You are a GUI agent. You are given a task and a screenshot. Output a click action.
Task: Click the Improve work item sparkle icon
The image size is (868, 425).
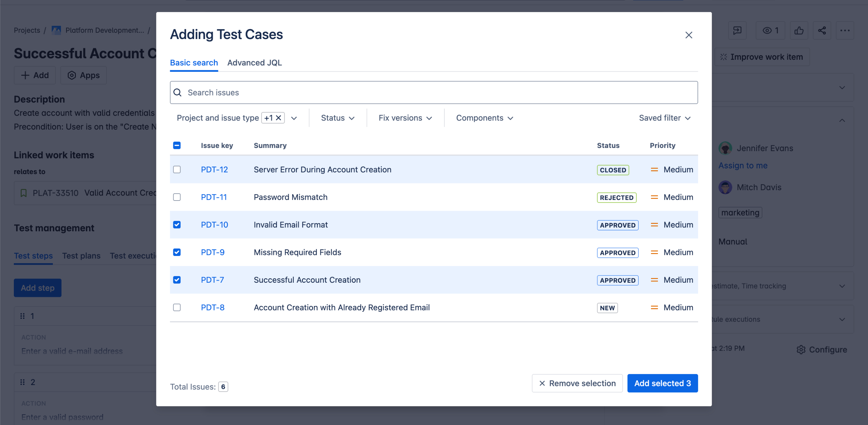pos(723,57)
